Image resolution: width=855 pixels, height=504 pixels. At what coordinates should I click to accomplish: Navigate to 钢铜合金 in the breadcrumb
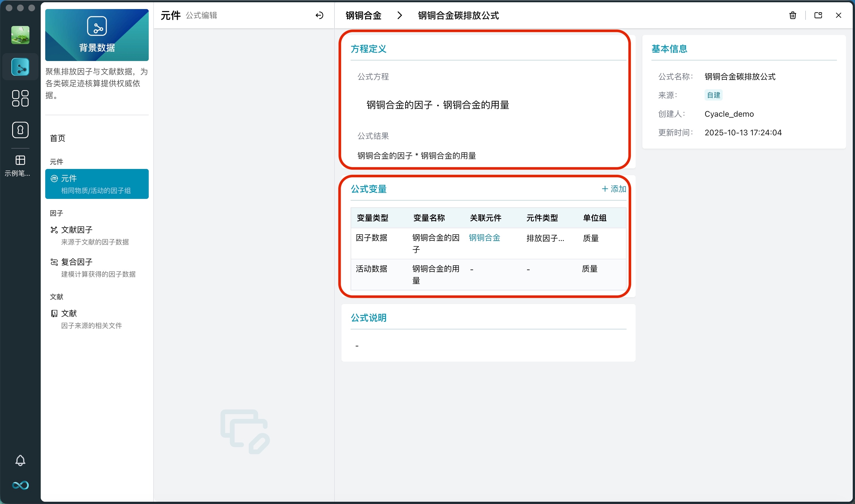(x=363, y=15)
